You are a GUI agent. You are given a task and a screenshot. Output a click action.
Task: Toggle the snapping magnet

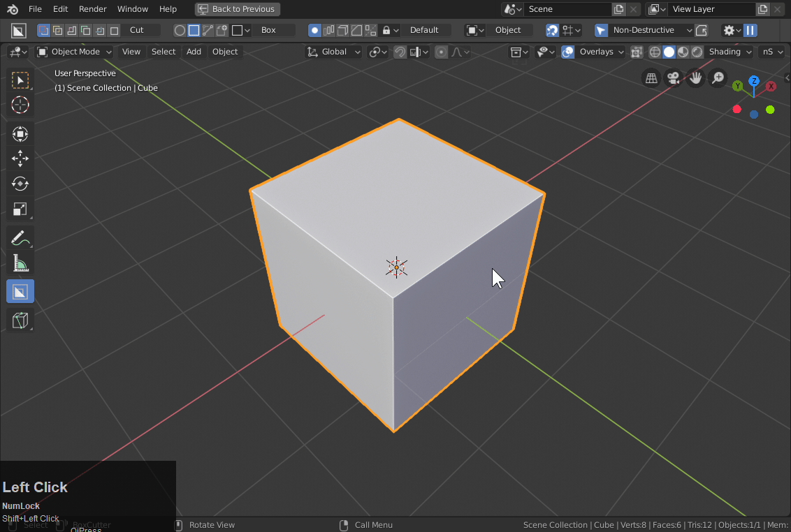[399, 52]
